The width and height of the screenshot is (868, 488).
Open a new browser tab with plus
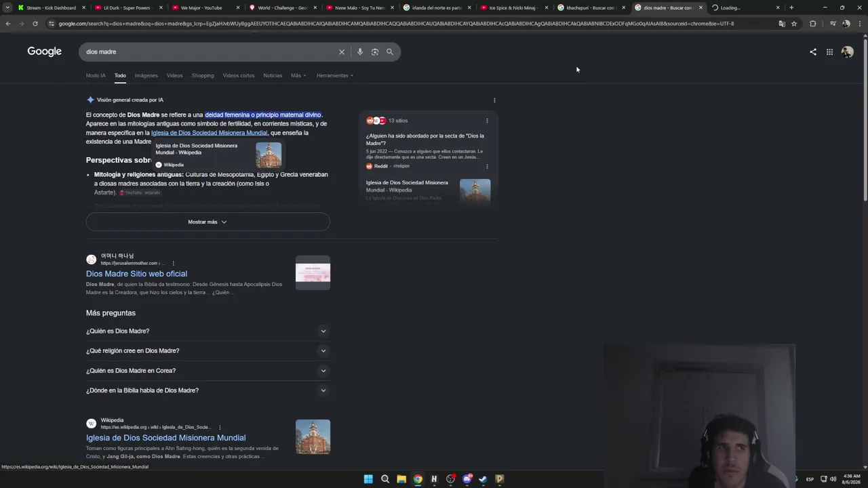point(791,7)
